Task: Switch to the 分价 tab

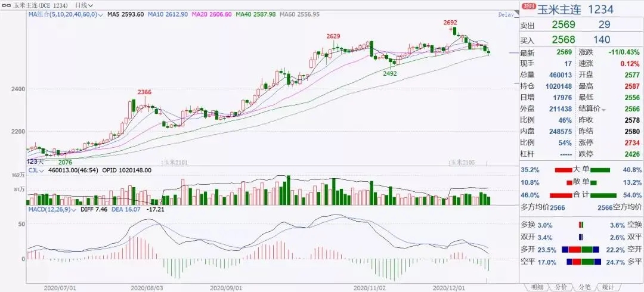Action: click(561, 287)
